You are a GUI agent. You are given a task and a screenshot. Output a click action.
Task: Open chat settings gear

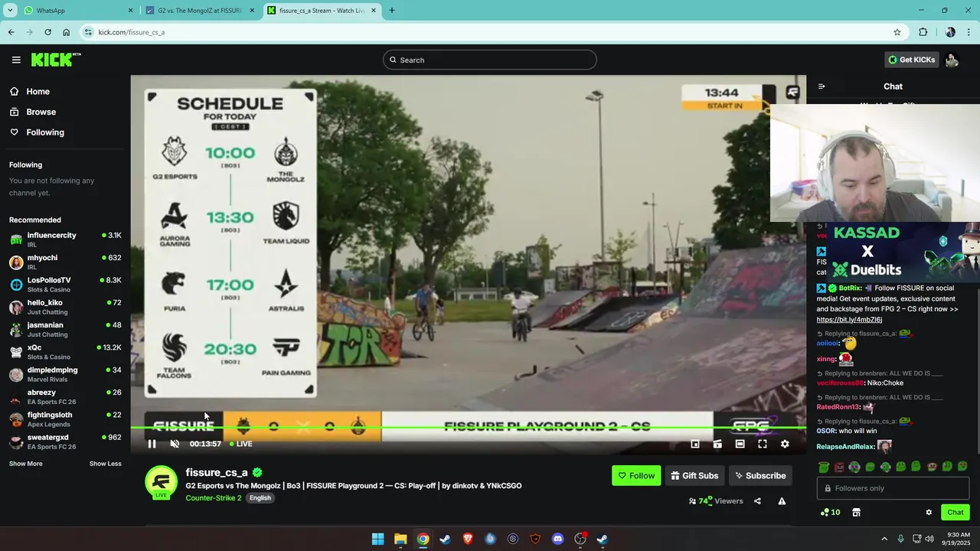tap(929, 513)
